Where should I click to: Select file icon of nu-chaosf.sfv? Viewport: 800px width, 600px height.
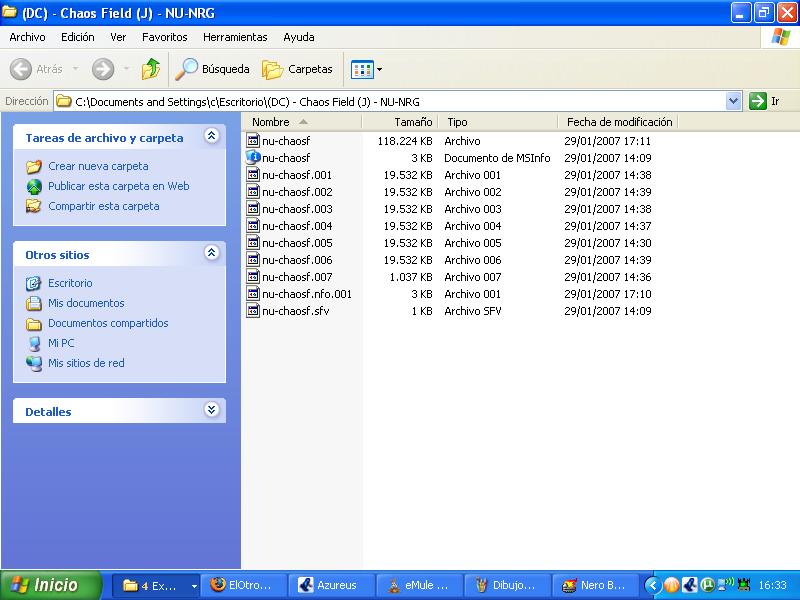(253, 310)
